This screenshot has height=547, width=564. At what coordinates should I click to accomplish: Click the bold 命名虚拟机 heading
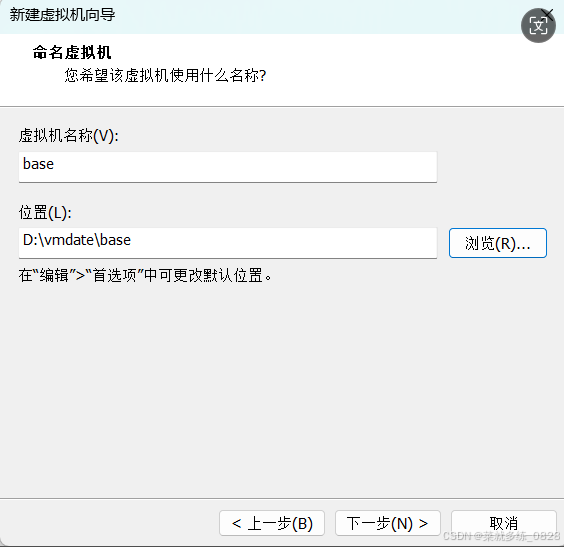coord(72,53)
